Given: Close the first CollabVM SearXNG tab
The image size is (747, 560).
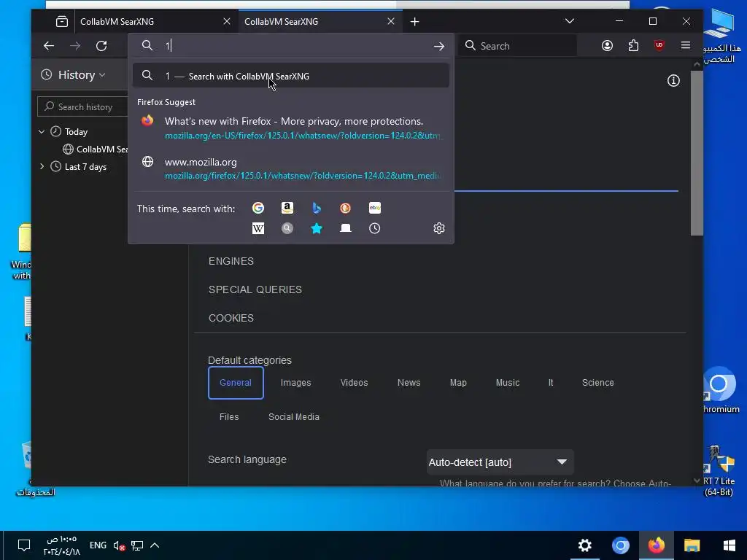Looking at the screenshot, I should pos(227,21).
